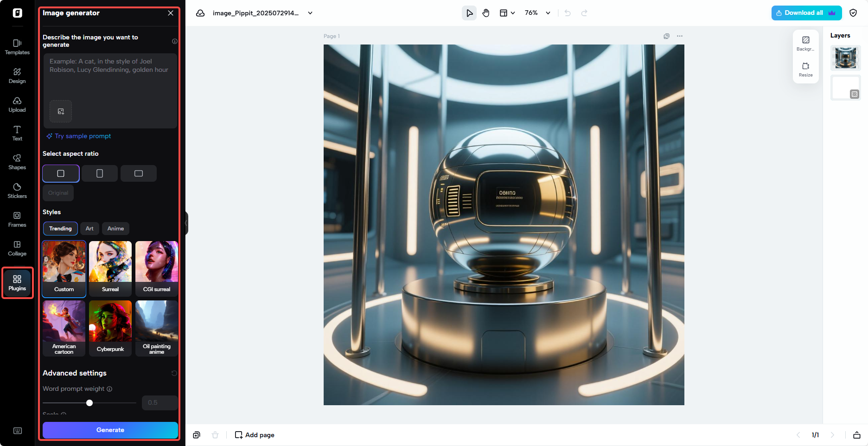The height and width of the screenshot is (446, 868).
Task: Duplicate Page 1 using copy icon
Action: (666, 36)
